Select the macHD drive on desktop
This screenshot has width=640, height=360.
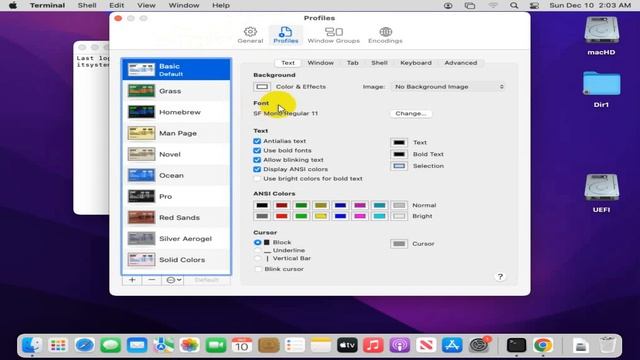click(x=602, y=35)
